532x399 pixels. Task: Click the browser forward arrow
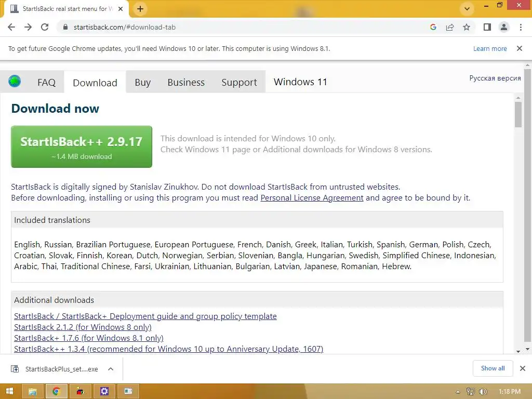click(28, 27)
